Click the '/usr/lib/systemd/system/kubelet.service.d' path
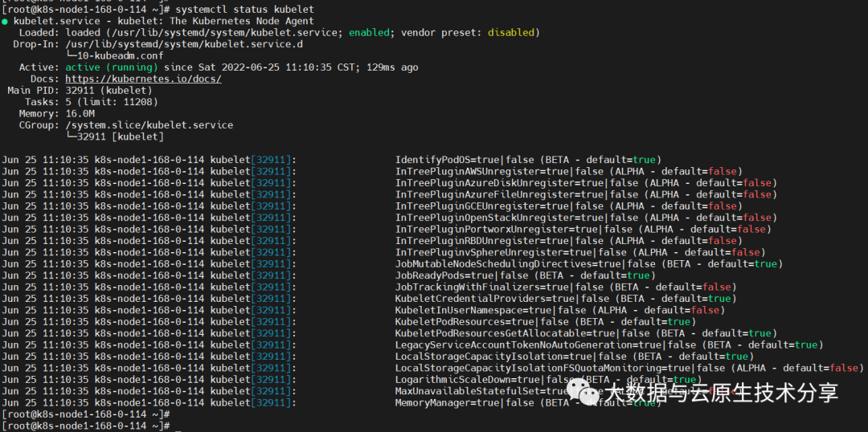Screen dimensions: 868x432 (x=184, y=44)
